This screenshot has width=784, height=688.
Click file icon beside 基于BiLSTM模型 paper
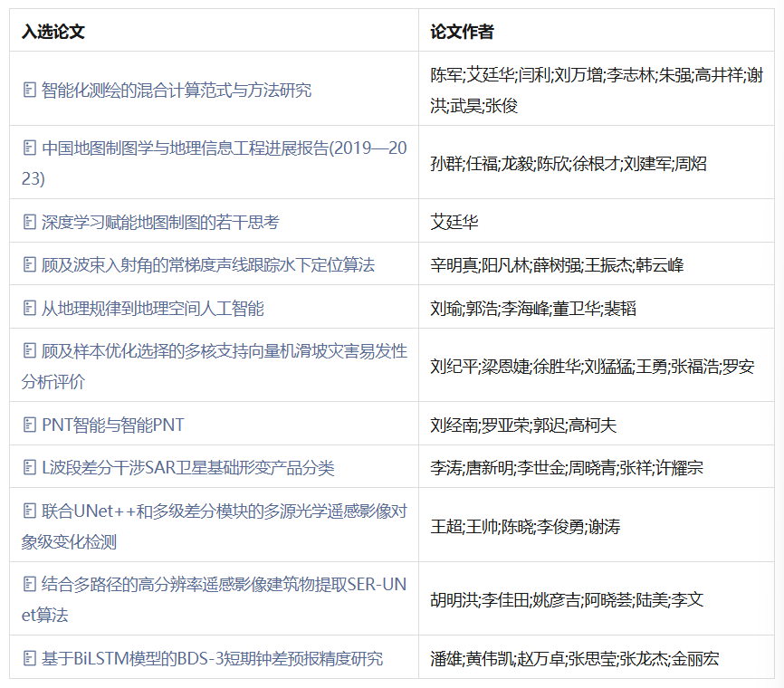pos(29,658)
